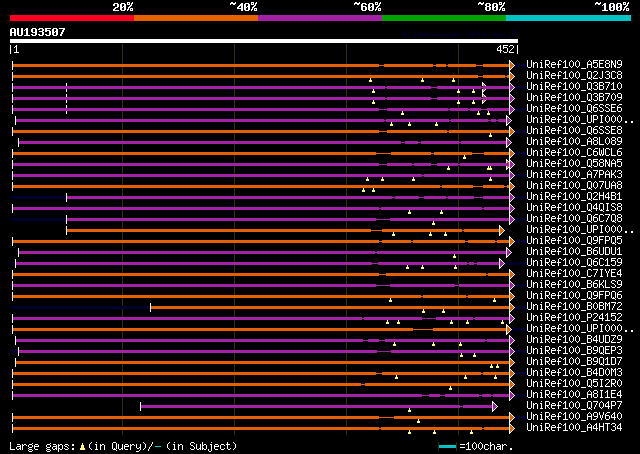Image resolution: width=640 pixels, height=454 pixels.
Task: Click the UniRef100_P24152 hit label
Action: pos(574,318)
